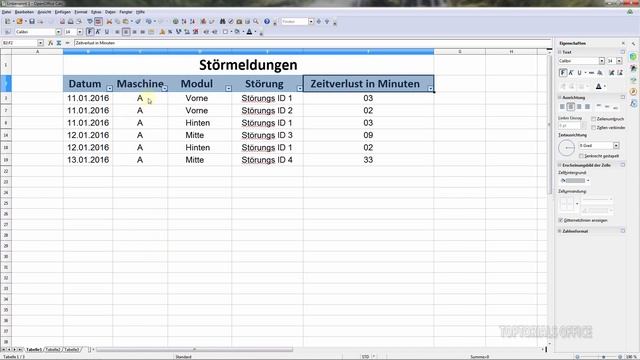Open the sidebar Gallery tab icon
640x360 pixels.
pyautogui.click(x=633, y=80)
